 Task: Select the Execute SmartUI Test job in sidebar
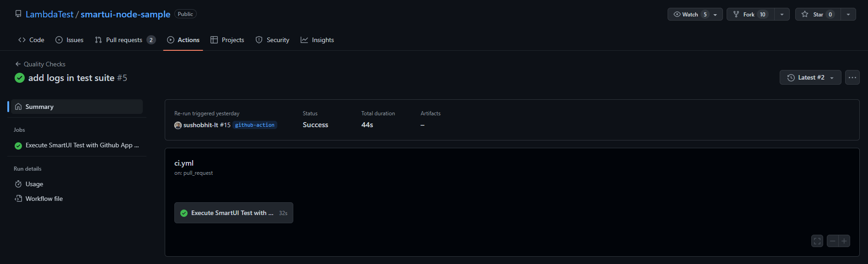pyautogui.click(x=81, y=145)
